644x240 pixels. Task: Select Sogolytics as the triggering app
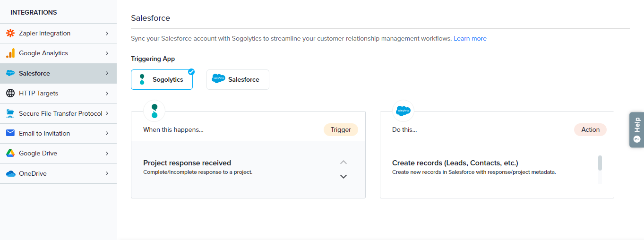pyautogui.click(x=162, y=80)
